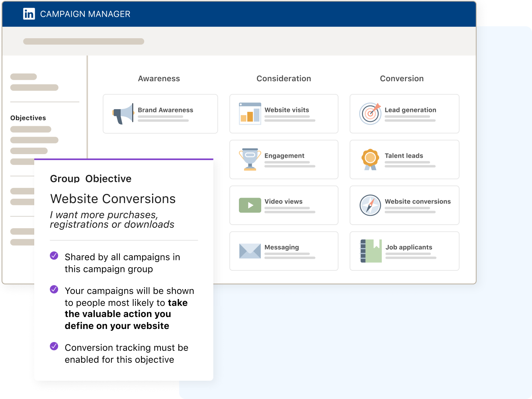The image size is (532, 399).
Task: Select the Consideration column heading
Action: point(284,78)
